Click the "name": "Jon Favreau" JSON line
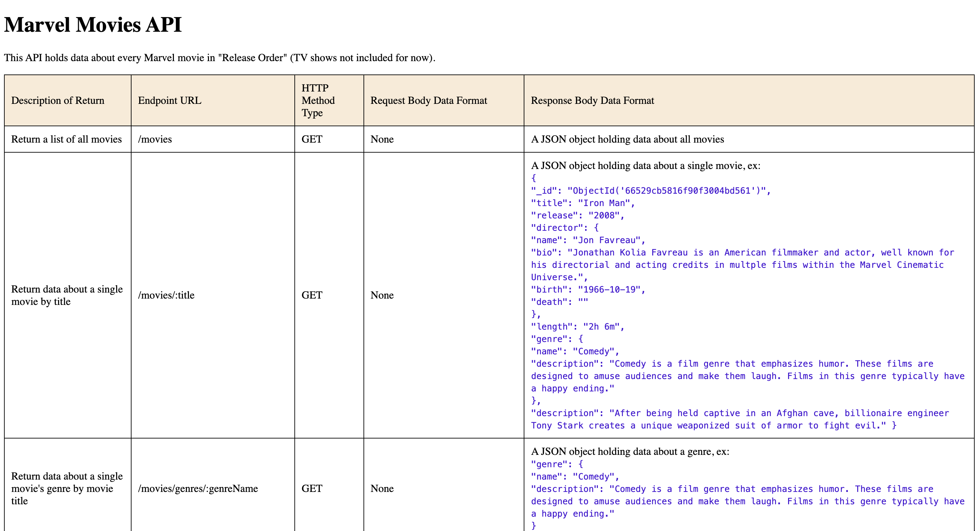Screen dimensions: 980x531 coord(588,240)
